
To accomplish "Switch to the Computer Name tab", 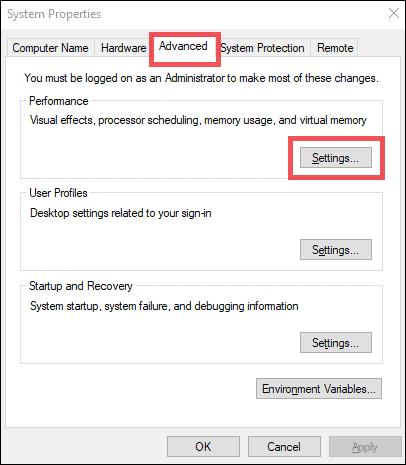I will pos(51,48).
